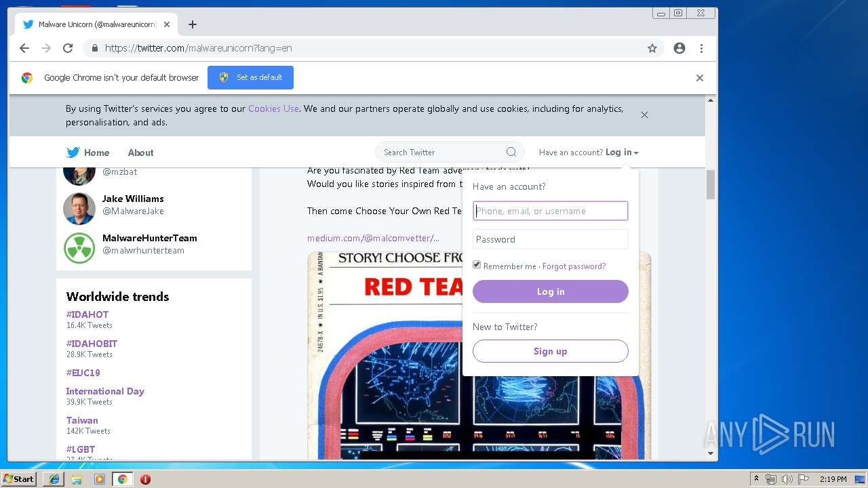
Task: Open the #IDAHOT trend
Action: 87,314
